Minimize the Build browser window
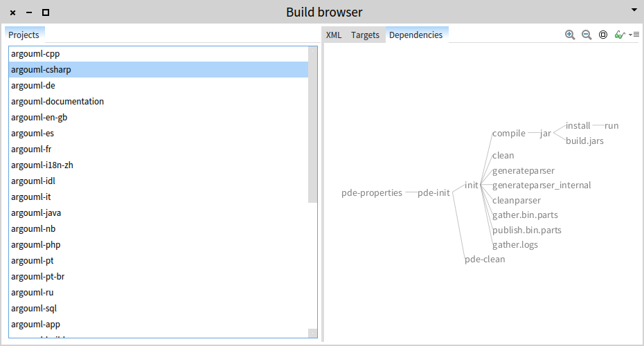This screenshot has width=644, height=346. [x=29, y=12]
